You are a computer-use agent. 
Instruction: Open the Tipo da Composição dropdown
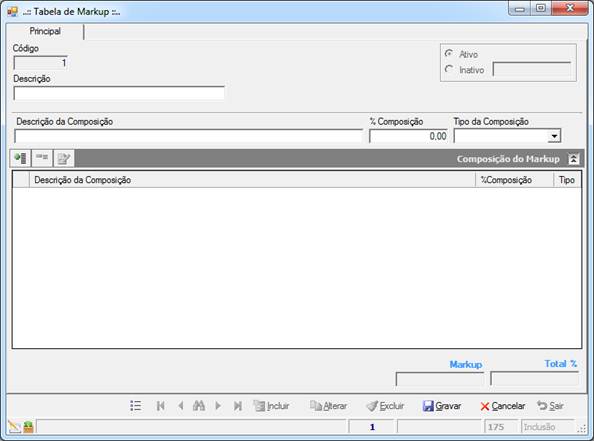coord(554,136)
